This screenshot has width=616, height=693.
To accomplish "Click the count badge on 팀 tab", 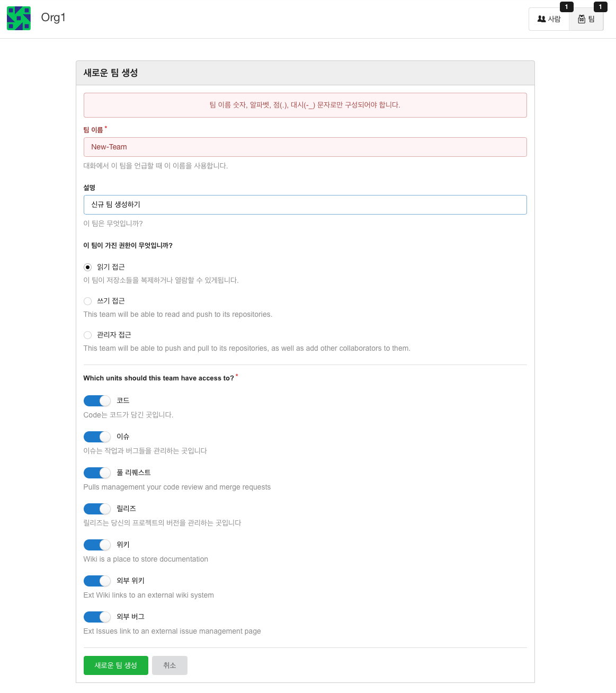I will [x=600, y=7].
